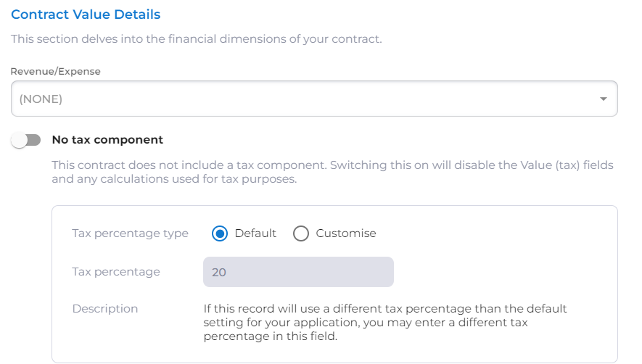The image size is (642, 364).
Task: Click the "Description" row label
Action: (x=104, y=309)
